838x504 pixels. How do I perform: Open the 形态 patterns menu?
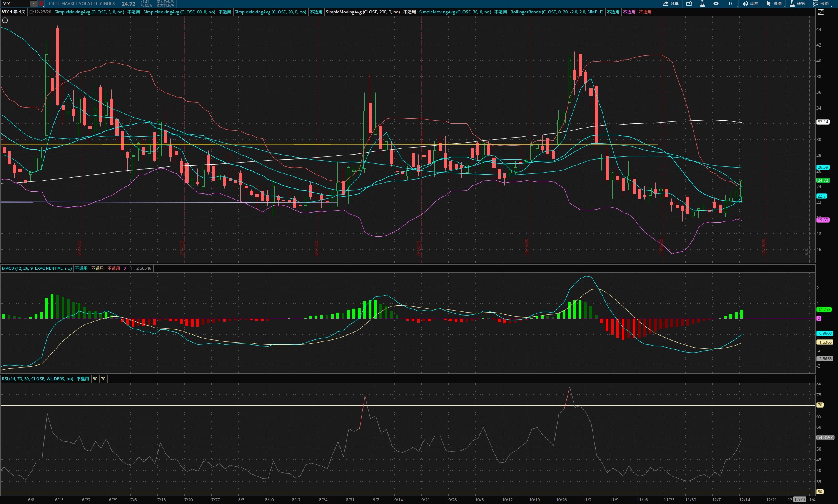(x=821, y=3)
